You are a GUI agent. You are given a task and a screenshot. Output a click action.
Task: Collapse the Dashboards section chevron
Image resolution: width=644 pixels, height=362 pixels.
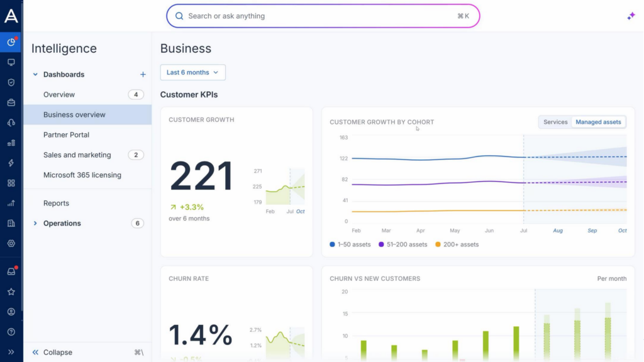(x=35, y=74)
